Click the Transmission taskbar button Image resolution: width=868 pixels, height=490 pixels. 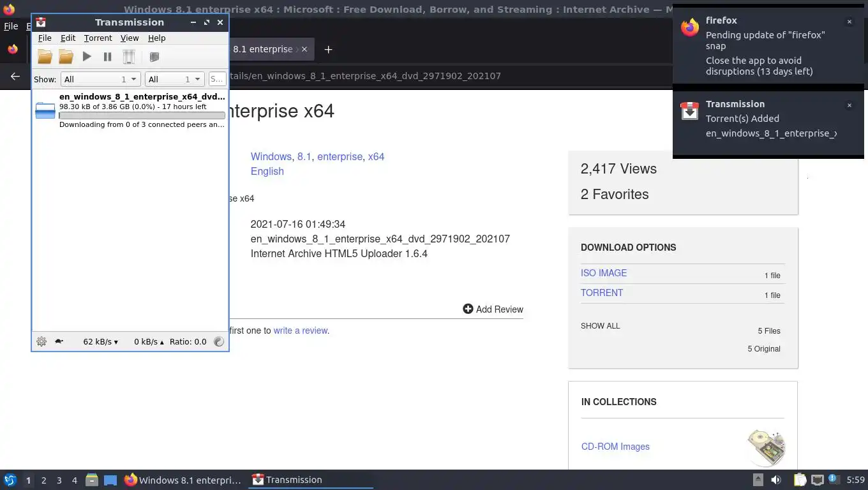pos(310,480)
